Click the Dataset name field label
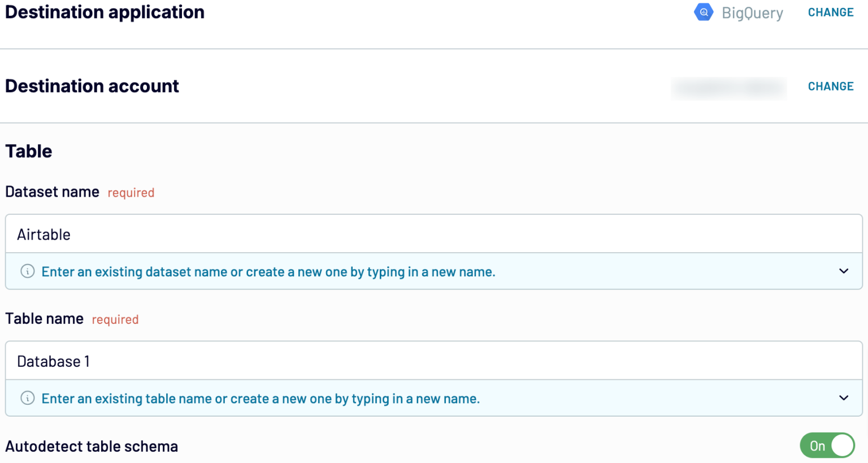The image size is (868, 463). [x=52, y=192]
